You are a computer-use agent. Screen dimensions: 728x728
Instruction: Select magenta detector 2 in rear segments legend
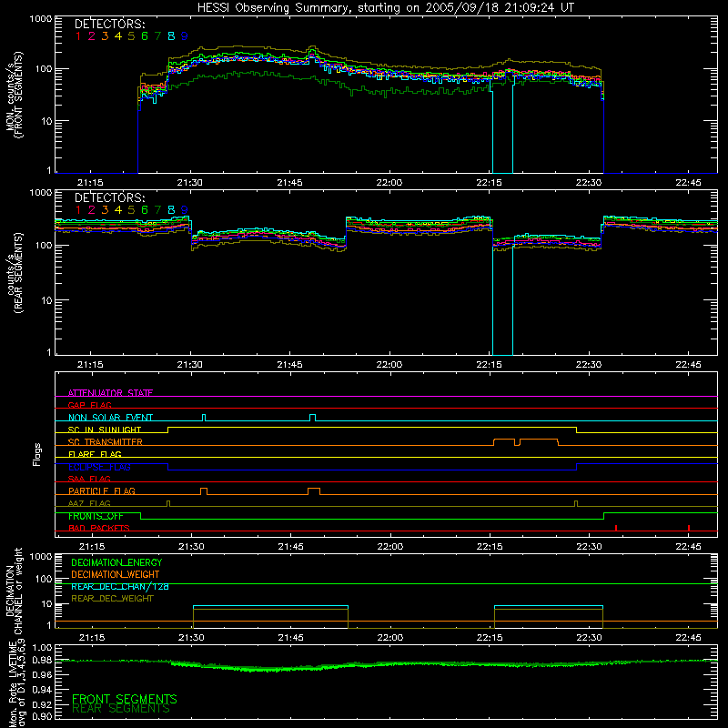92,210
